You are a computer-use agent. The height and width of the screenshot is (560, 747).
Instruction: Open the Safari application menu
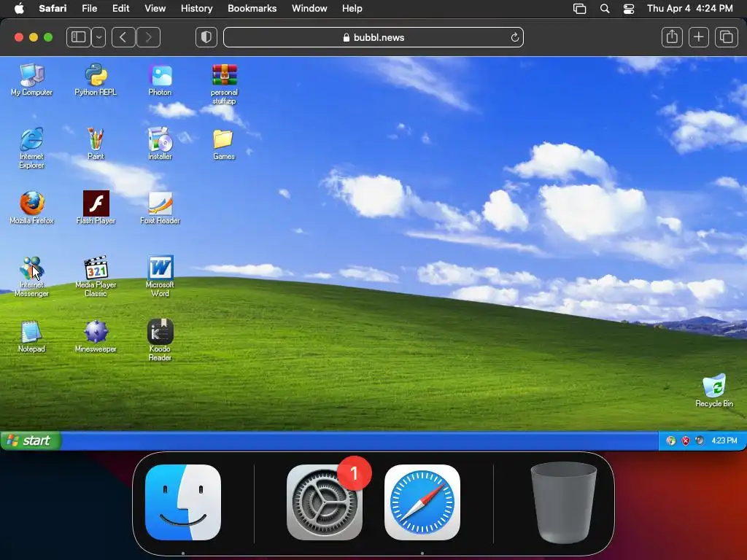pos(53,9)
